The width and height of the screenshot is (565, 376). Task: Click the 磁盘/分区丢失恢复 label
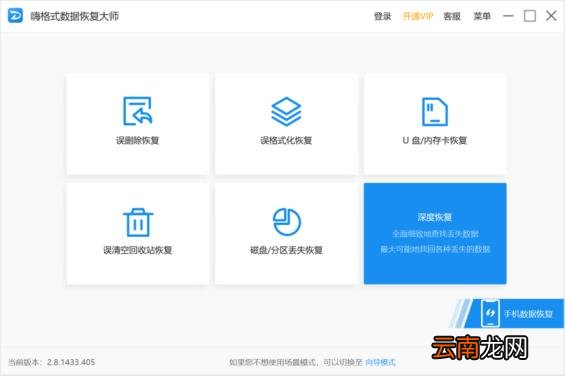pyautogui.click(x=286, y=250)
